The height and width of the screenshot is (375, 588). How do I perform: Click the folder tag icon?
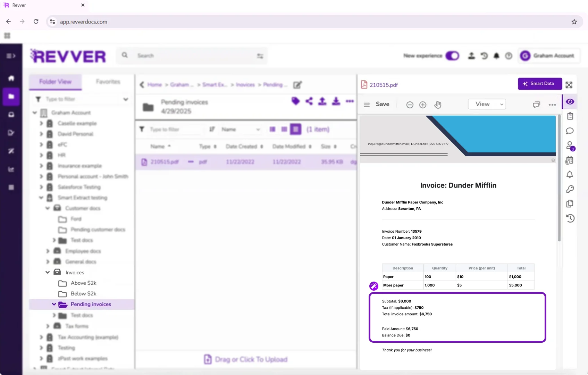coord(295,101)
